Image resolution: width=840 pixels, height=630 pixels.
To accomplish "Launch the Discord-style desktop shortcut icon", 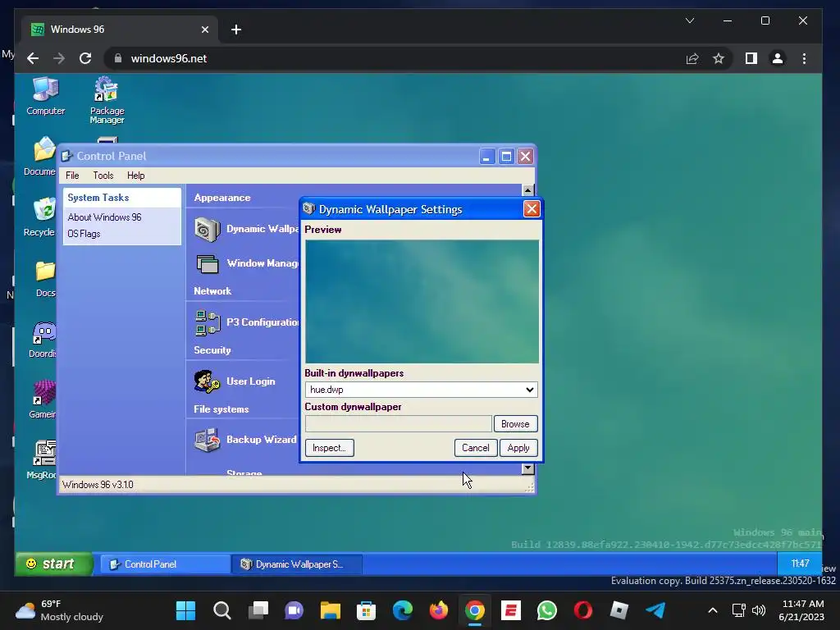I will coord(43,339).
